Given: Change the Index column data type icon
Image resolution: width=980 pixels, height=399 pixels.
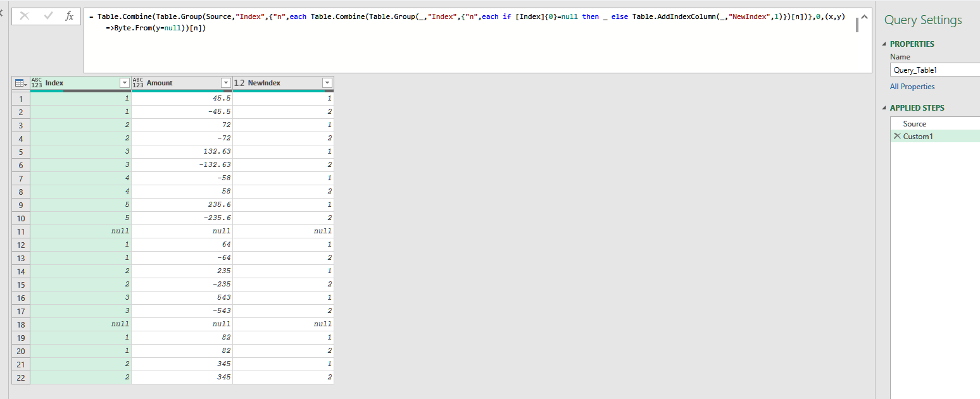Looking at the screenshot, I should [x=36, y=83].
